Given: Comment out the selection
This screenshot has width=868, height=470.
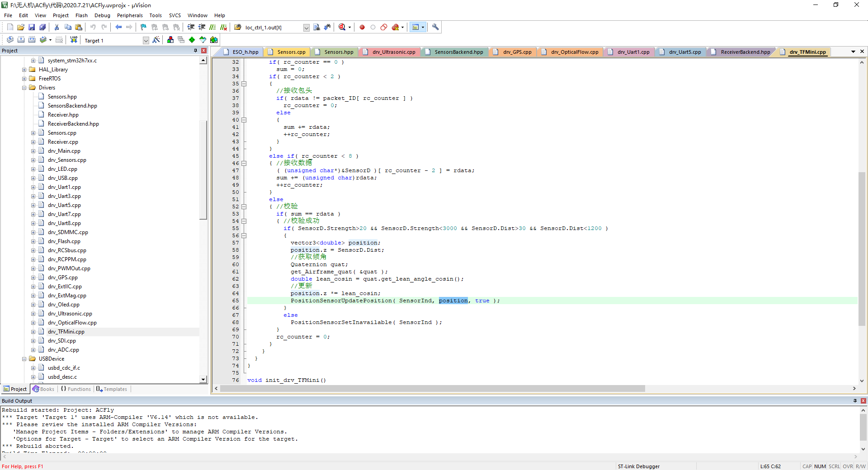Looking at the screenshot, I should click(212, 27).
